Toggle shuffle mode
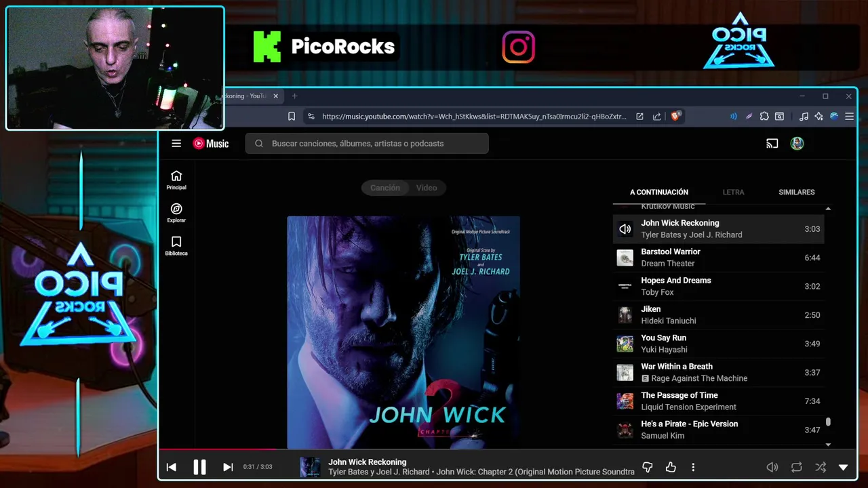Viewport: 868px width, 488px height. pyautogui.click(x=821, y=467)
